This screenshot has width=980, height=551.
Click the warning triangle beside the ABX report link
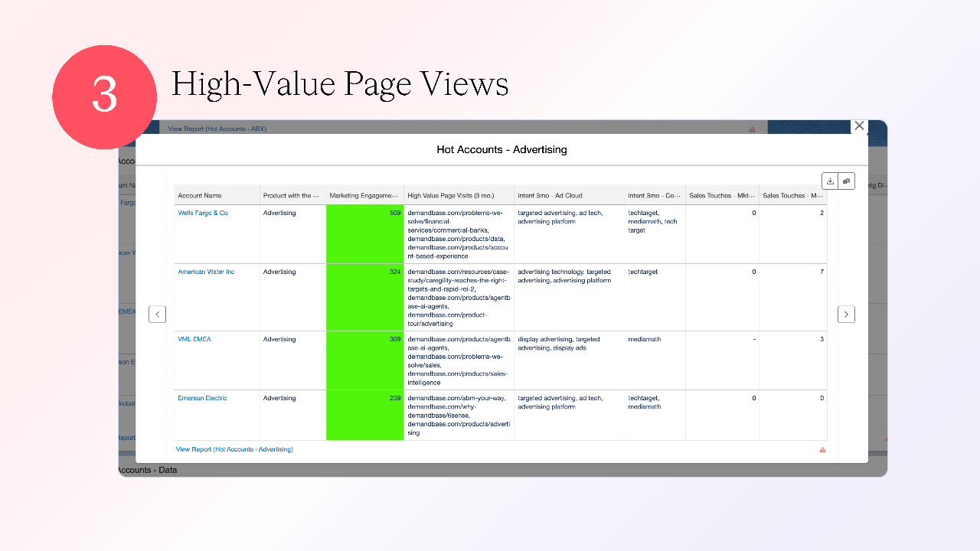pos(752,129)
